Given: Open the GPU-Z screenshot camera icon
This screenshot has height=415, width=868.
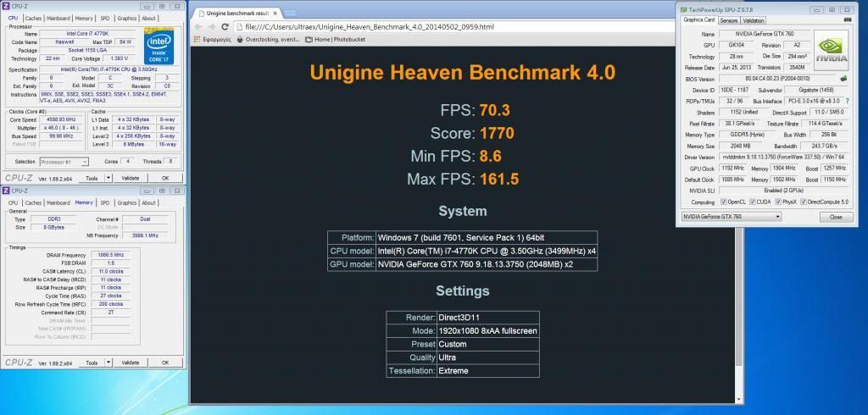Looking at the screenshot, I should pyautogui.click(x=848, y=20).
